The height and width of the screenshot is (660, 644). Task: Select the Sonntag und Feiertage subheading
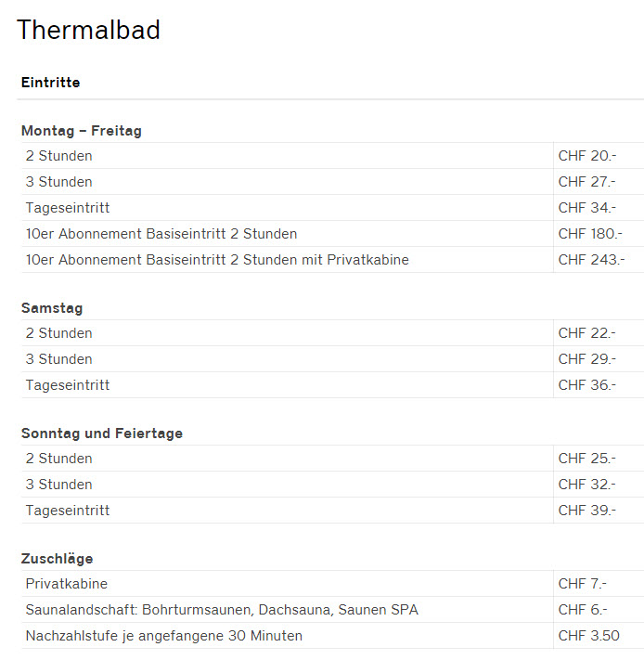[x=102, y=434]
